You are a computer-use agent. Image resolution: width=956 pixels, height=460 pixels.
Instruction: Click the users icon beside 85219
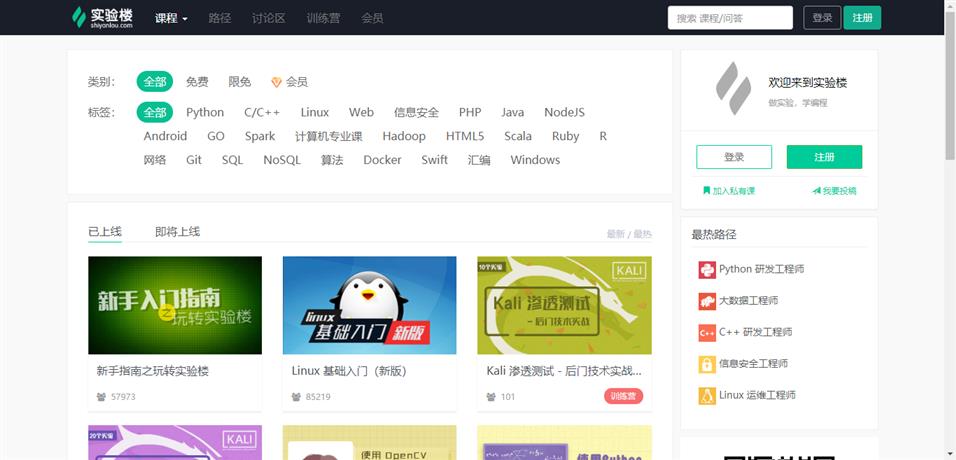click(296, 397)
